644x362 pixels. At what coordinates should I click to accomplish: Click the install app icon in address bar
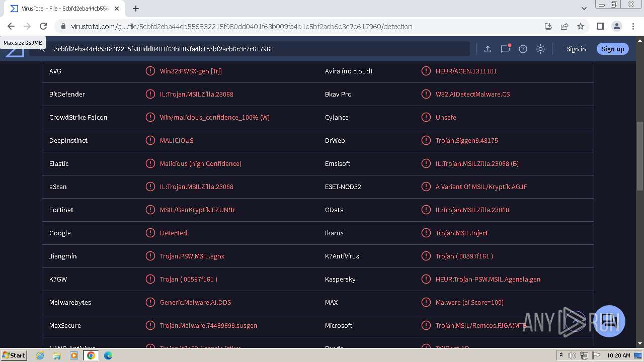click(x=548, y=26)
